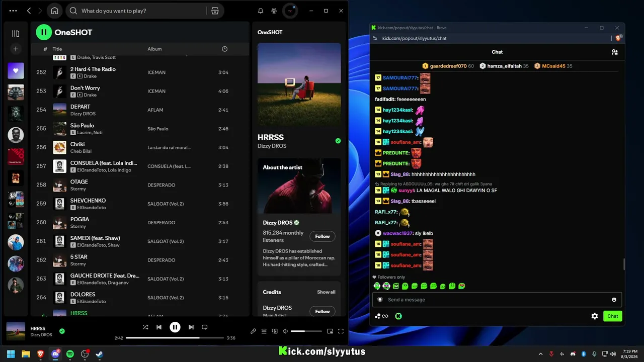
Task: Open the DESPERADO album link for POGBA
Action: click(x=162, y=223)
